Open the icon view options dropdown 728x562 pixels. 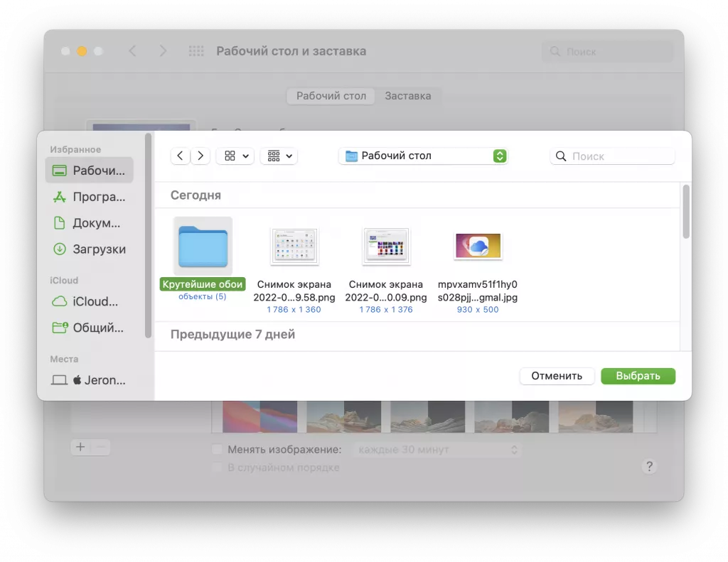[235, 156]
